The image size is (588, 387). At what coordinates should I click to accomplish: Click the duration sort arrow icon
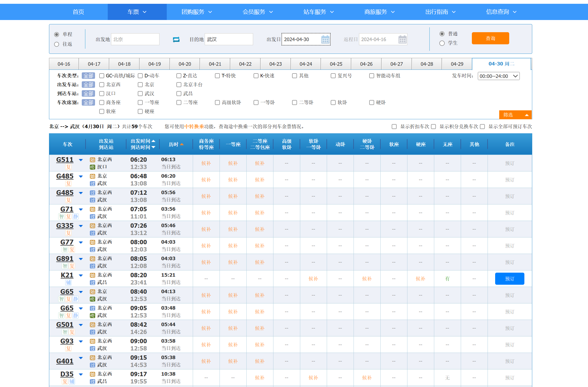tap(182, 144)
